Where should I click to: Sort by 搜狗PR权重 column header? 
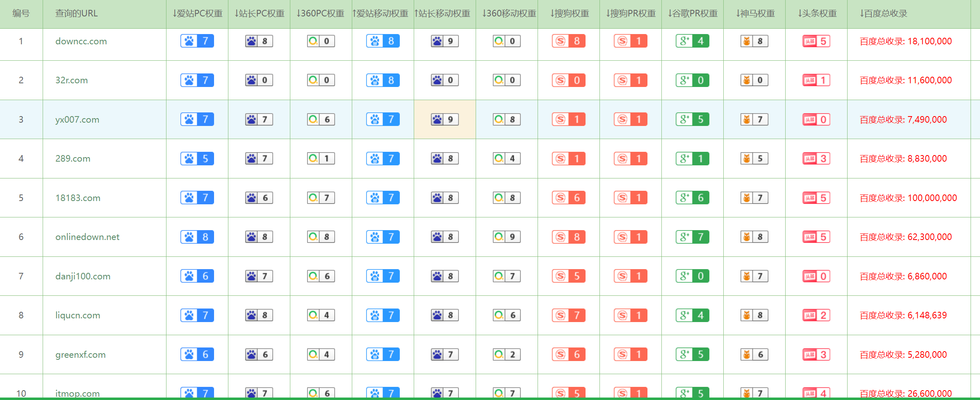click(x=631, y=14)
